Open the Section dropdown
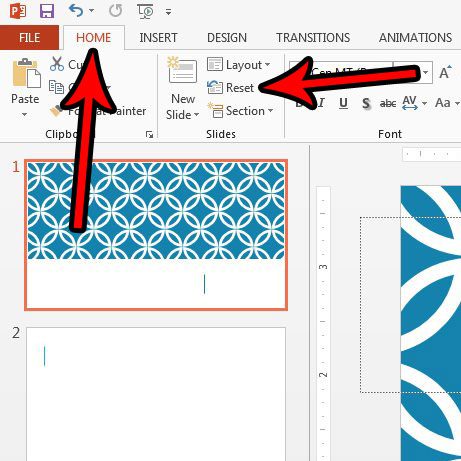The width and height of the screenshot is (461, 461). click(240, 111)
